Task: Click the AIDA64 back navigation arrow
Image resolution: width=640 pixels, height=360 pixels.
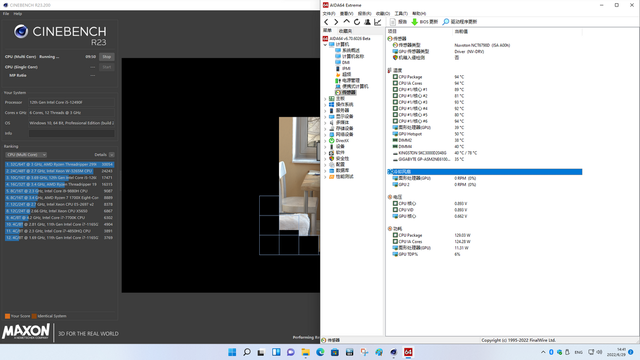Action: click(x=326, y=22)
